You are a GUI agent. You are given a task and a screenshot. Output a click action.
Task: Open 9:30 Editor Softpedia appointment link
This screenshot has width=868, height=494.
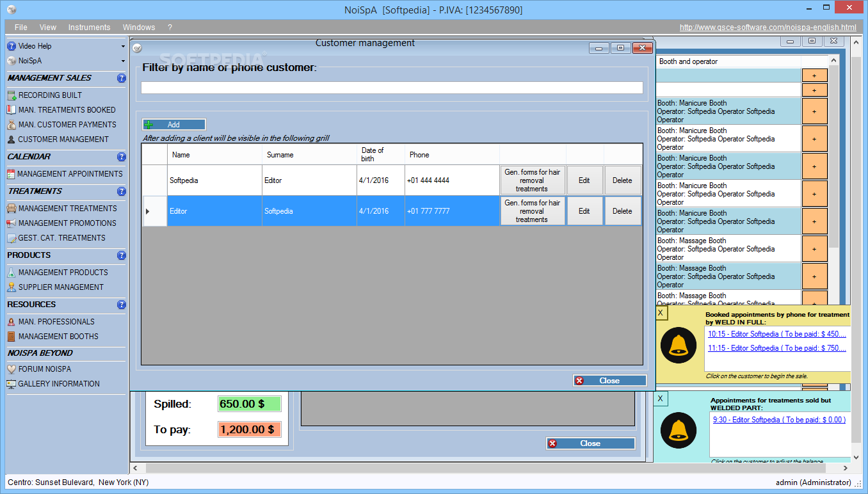coord(779,420)
